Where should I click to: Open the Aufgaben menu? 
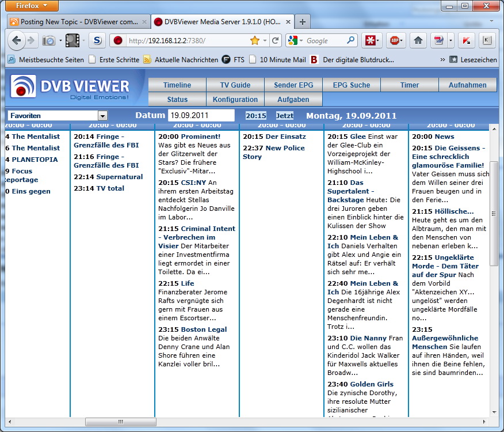[293, 100]
